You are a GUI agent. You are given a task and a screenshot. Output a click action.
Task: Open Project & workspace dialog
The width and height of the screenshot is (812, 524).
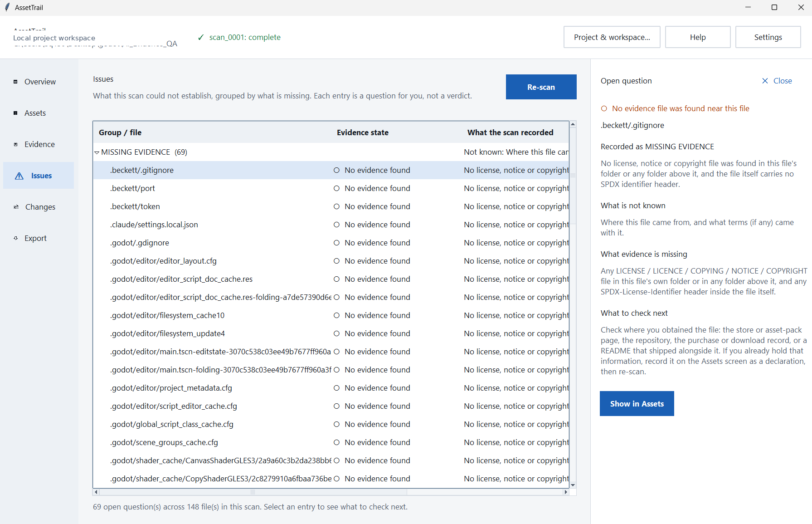(612, 37)
